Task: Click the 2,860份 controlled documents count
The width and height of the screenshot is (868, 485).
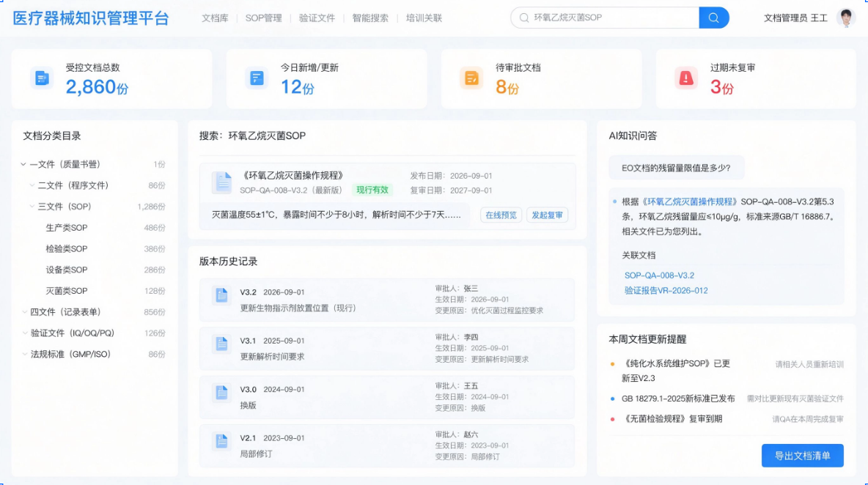Action: (96, 87)
